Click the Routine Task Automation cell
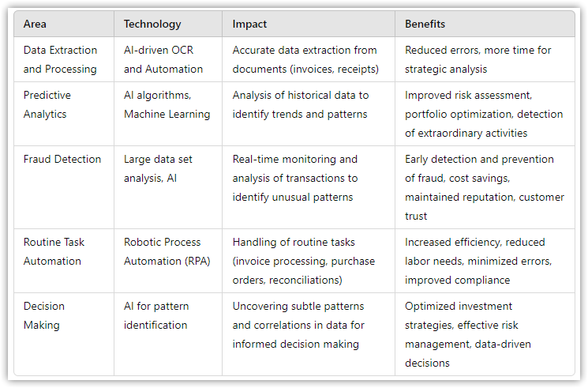 click(64, 261)
